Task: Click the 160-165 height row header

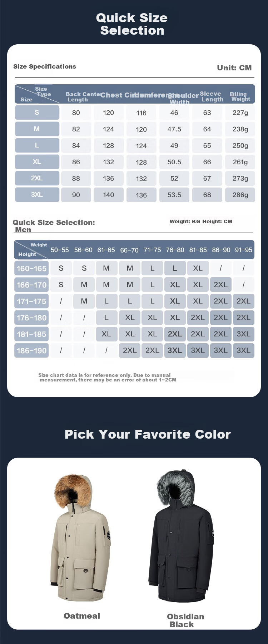Action: 31,268
